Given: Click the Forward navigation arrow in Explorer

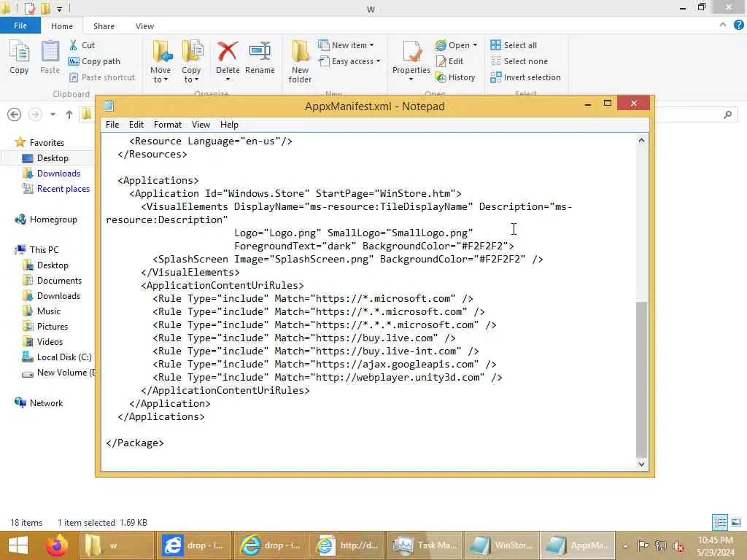Looking at the screenshot, I should pos(35,114).
